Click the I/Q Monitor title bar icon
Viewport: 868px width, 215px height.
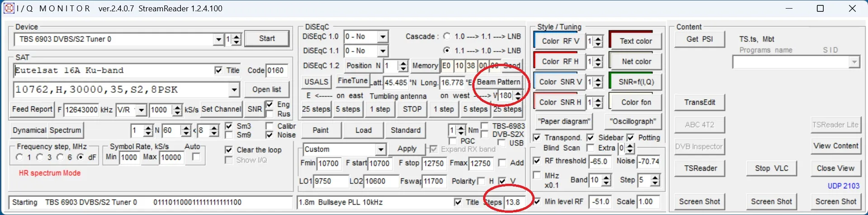pos(9,8)
